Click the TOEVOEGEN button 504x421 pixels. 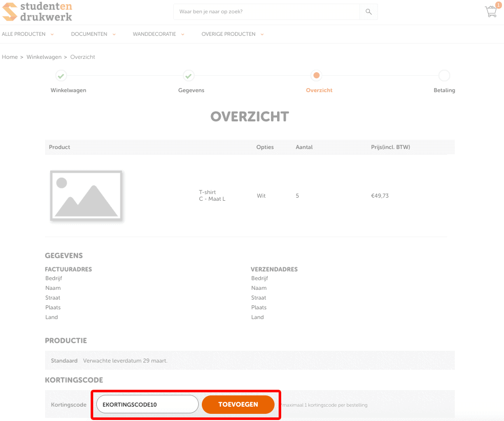click(238, 404)
